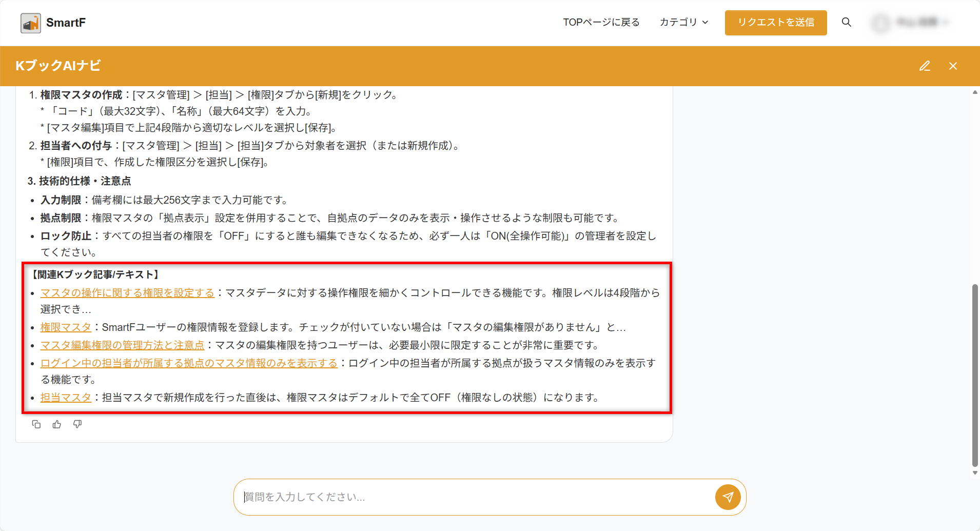
Task: Copy the AI answer with the copy icon
Action: pyautogui.click(x=36, y=424)
